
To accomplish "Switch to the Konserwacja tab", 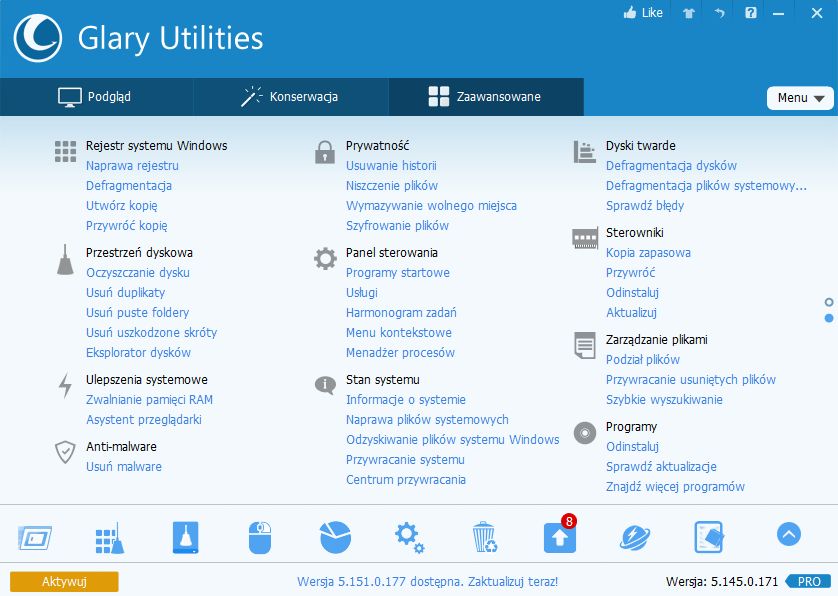I will tap(290, 97).
